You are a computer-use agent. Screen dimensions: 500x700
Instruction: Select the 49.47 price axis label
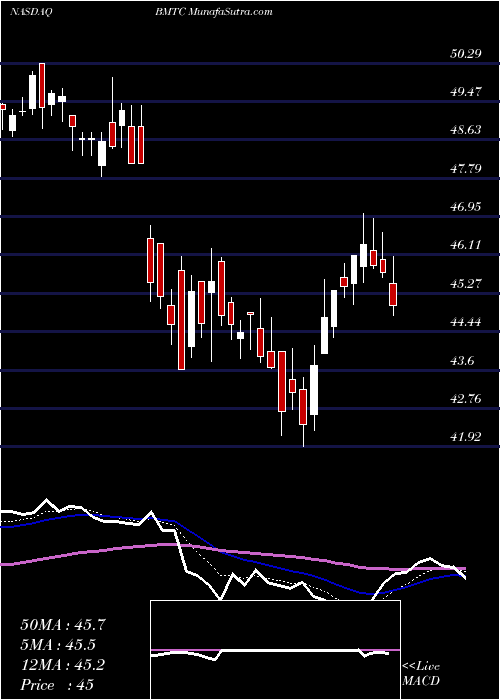click(467, 92)
